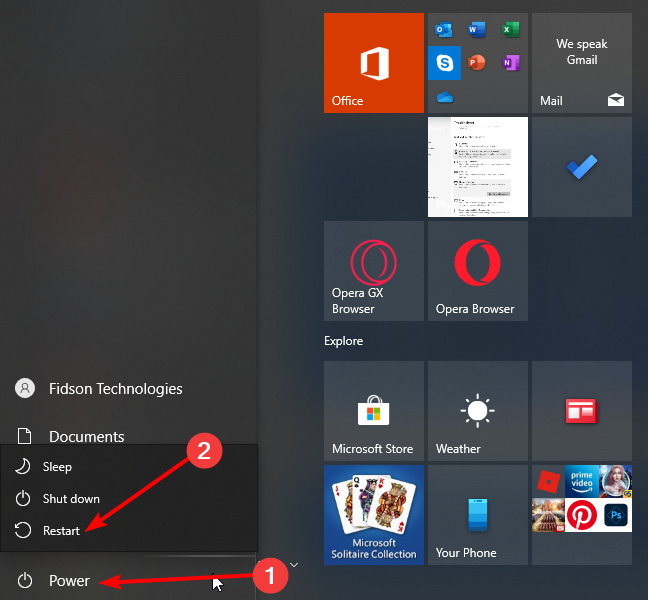
Task: Open Pinterest in the folder tile
Action: [x=581, y=515]
